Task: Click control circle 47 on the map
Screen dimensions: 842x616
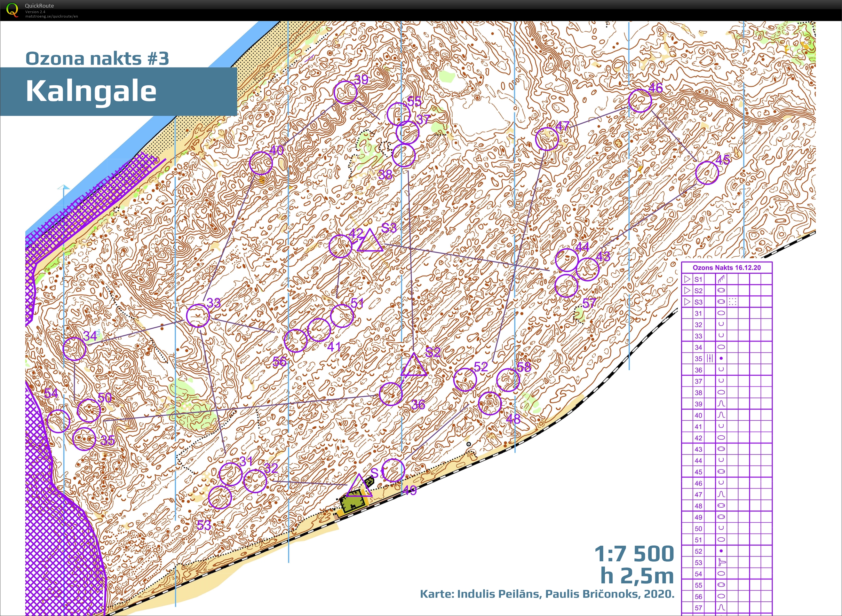Action: coord(546,139)
